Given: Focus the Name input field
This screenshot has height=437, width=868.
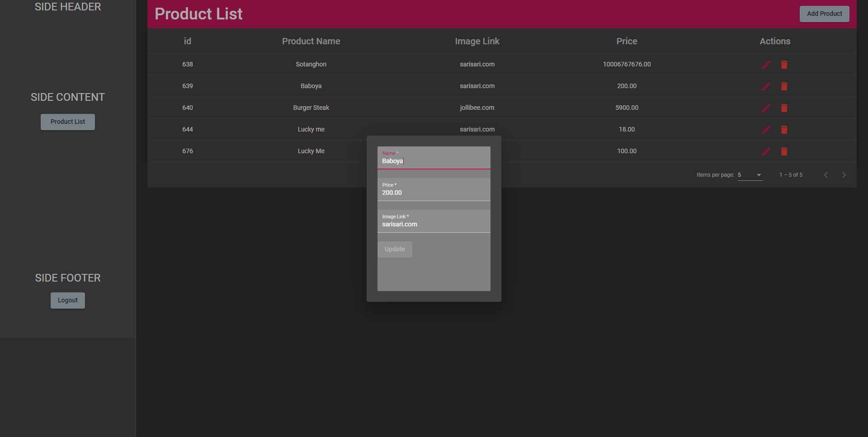Looking at the screenshot, I should (x=434, y=158).
